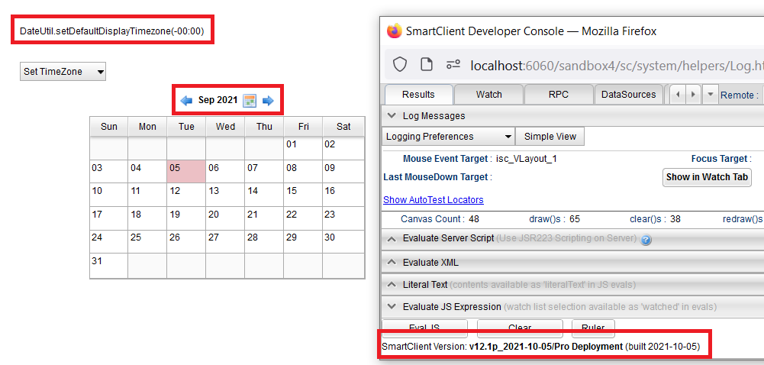Click the Ruler button
764x365 pixels.
pyautogui.click(x=593, y=327)
